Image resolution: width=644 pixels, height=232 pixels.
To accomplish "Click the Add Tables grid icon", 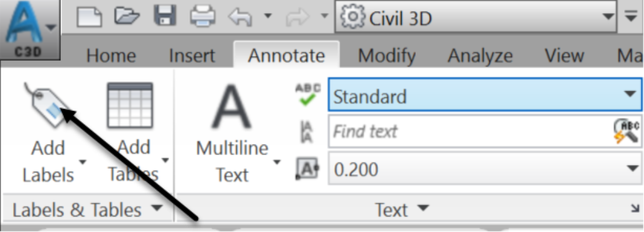I will pyautogui.click(x=130, y=105).
